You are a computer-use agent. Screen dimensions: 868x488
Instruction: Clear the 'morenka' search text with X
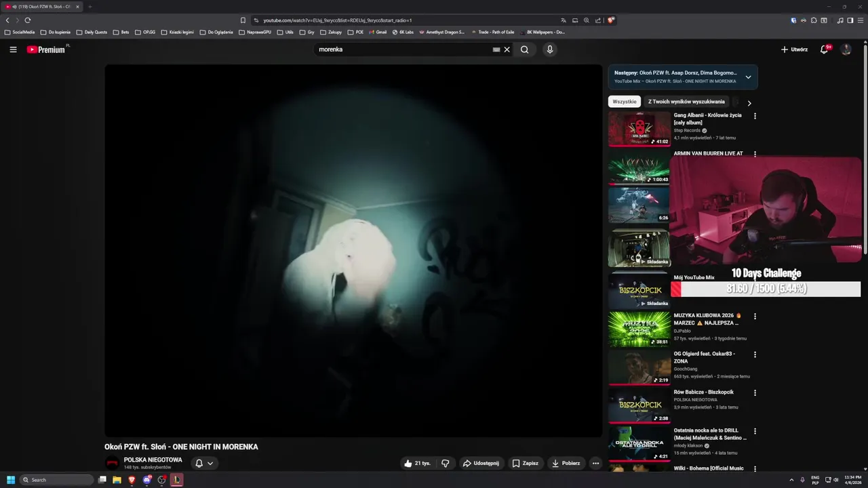tap(507, 49)
